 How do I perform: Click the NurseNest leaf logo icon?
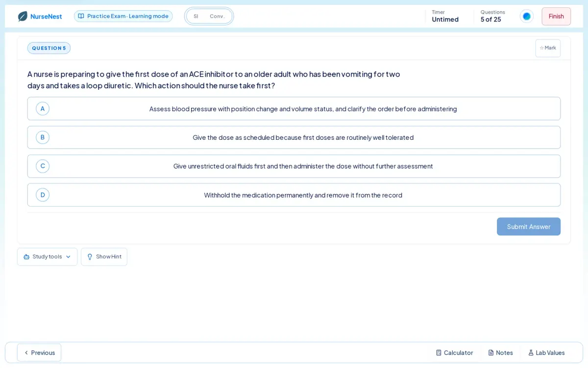click(23, 16)
